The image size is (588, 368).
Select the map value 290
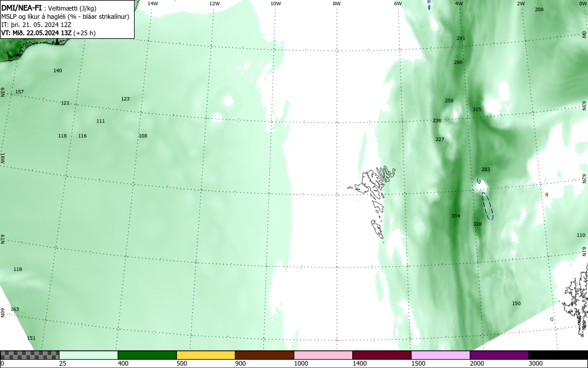click(458, 62)
